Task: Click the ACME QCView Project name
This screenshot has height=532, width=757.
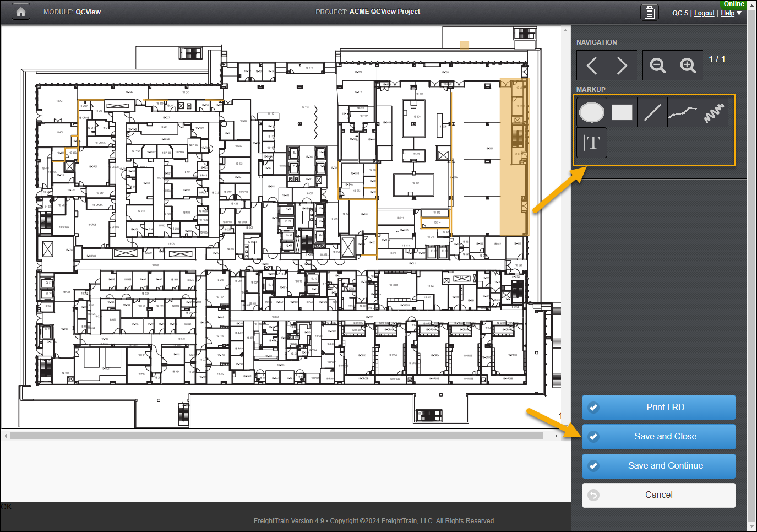Action: (x=385, y=12)
